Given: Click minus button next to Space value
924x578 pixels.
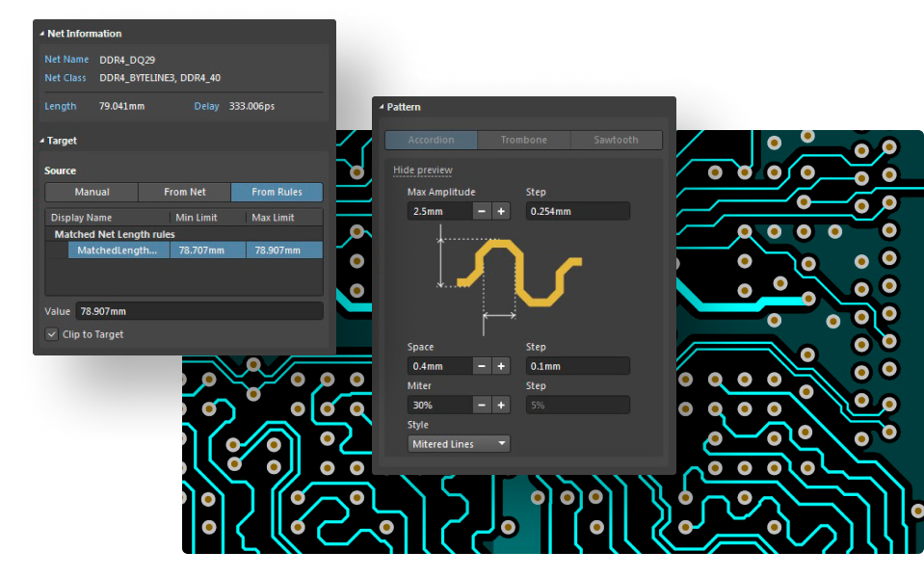Looking at the screenshot, I should coord(482,366).
